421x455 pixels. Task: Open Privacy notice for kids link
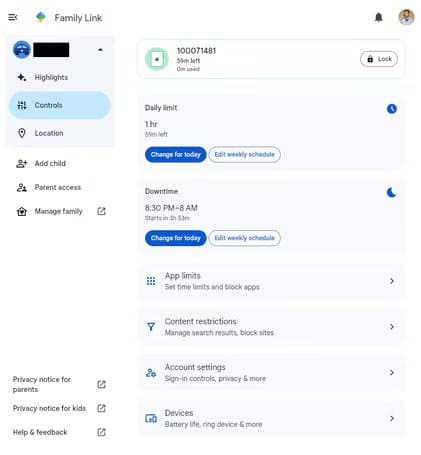(x=49, y=408)
